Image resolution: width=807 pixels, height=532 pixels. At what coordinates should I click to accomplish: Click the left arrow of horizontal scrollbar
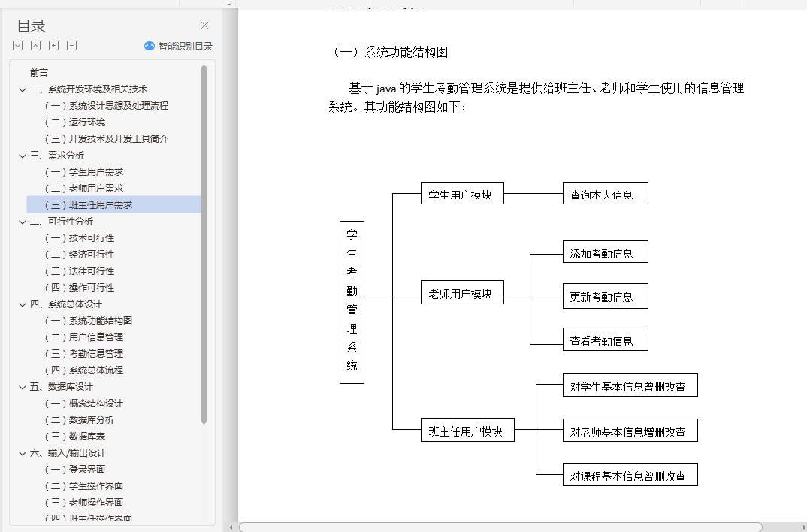[x=231, y=527]
